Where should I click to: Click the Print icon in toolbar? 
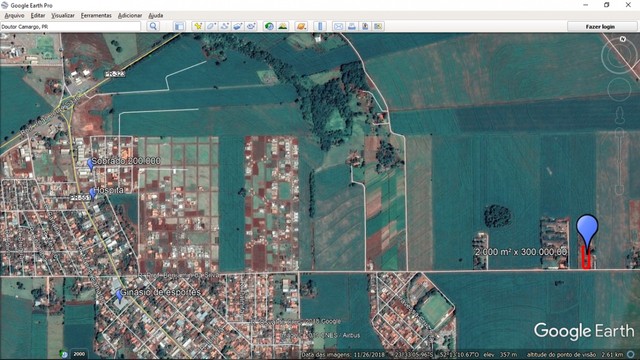(x=351, y=27)
